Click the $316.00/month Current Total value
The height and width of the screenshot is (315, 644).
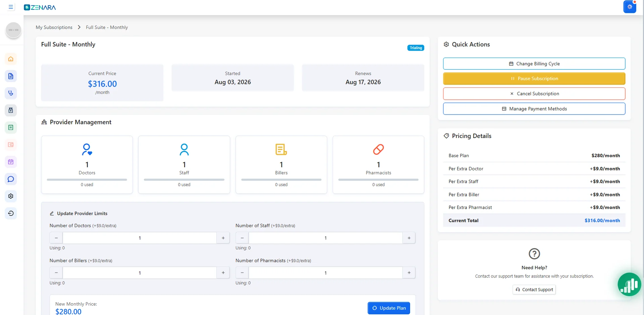tap(602, 220)
